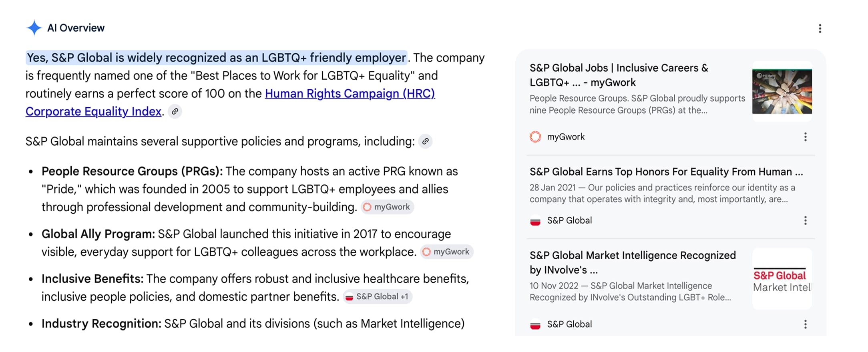This screenshot has height=352, width=868.
Task: Click link icon after Corporate Equality Index
Action: [x=175, y=112]
